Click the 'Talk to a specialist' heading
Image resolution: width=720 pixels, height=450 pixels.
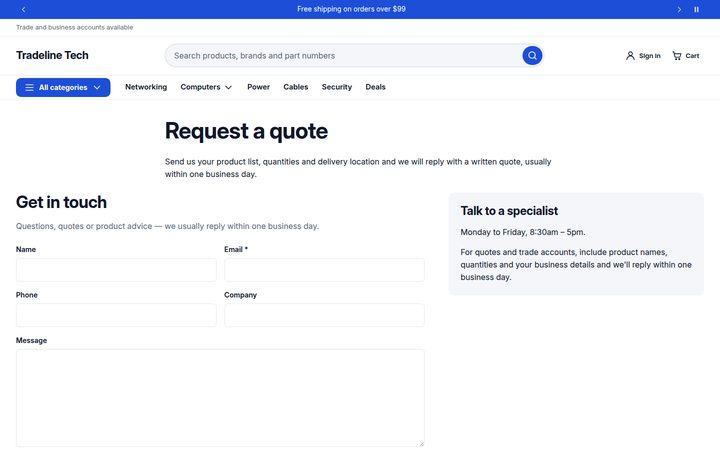509,211
